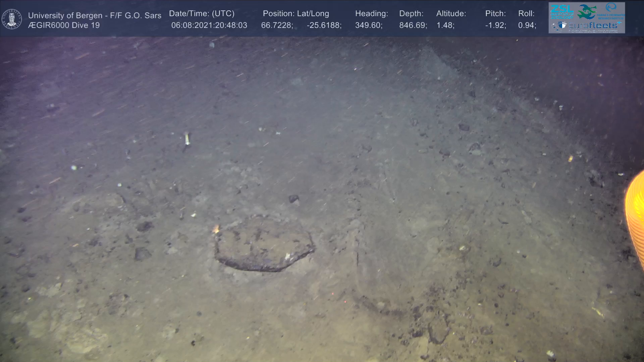Click the Depth reading 846.69
Image resolution: width=644 pixels, height=362 pixels.
(413, 25)
